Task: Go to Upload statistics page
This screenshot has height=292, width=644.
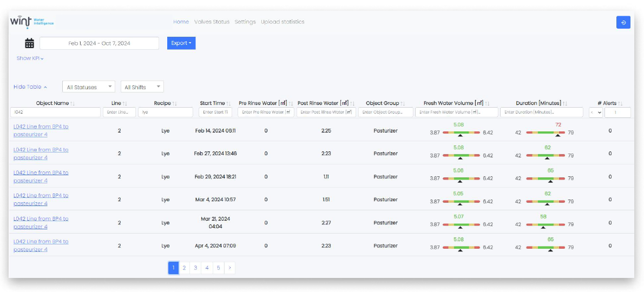Action: pyautogui.click(x=282, y=22)
